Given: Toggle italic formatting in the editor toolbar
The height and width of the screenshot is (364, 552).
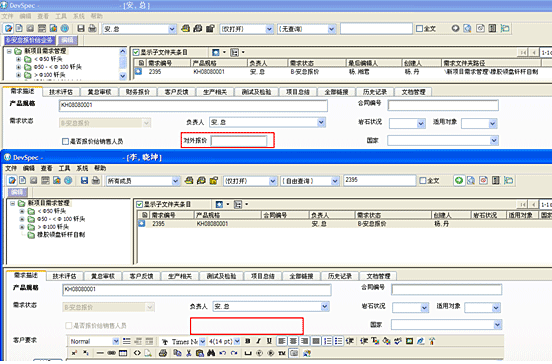Looking at the screenshot, I should 258,341.
